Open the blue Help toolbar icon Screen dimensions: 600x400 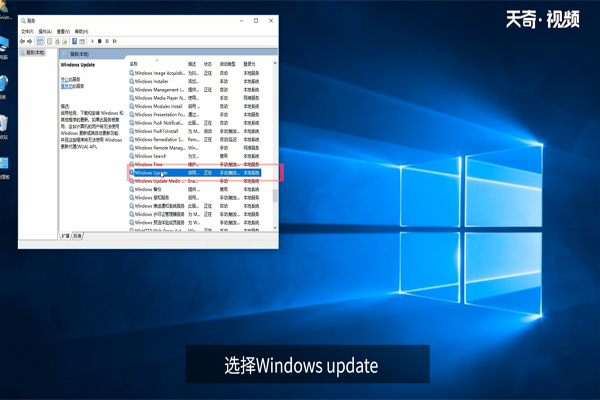75,41
